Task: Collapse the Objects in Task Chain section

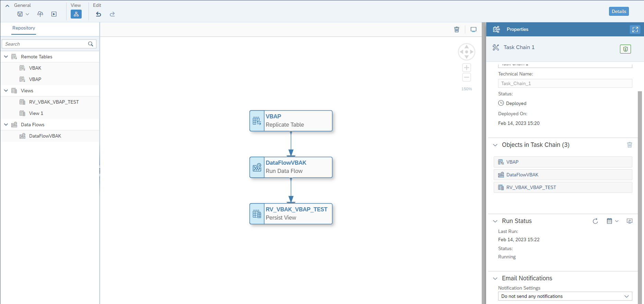Action: pos(495,145)
